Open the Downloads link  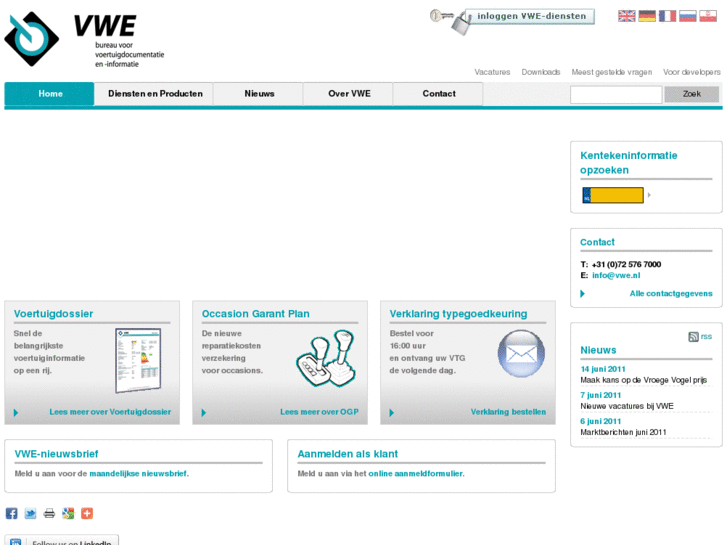pos(541,72)
